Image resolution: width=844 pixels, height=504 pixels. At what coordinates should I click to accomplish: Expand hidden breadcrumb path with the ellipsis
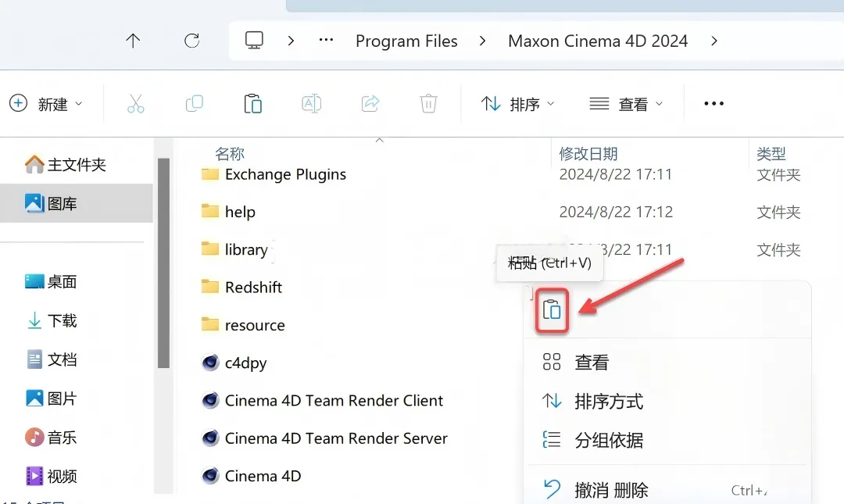point(326,40)
